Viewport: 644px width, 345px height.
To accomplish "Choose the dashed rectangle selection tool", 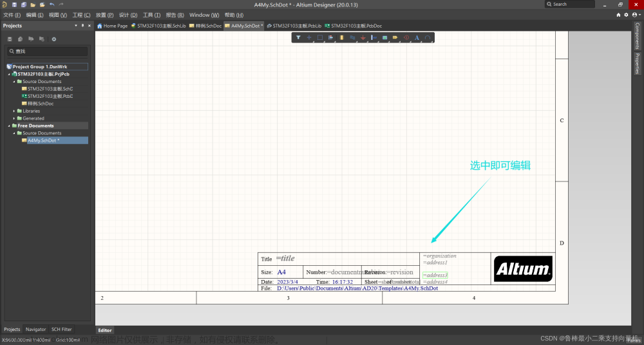I will coord(320,37).
